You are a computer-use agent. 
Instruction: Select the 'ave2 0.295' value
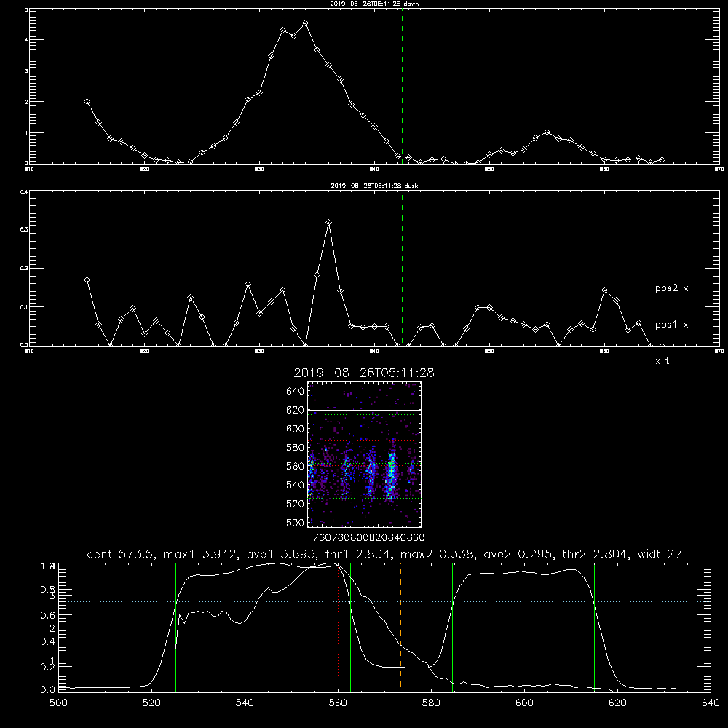pos(518,554)
